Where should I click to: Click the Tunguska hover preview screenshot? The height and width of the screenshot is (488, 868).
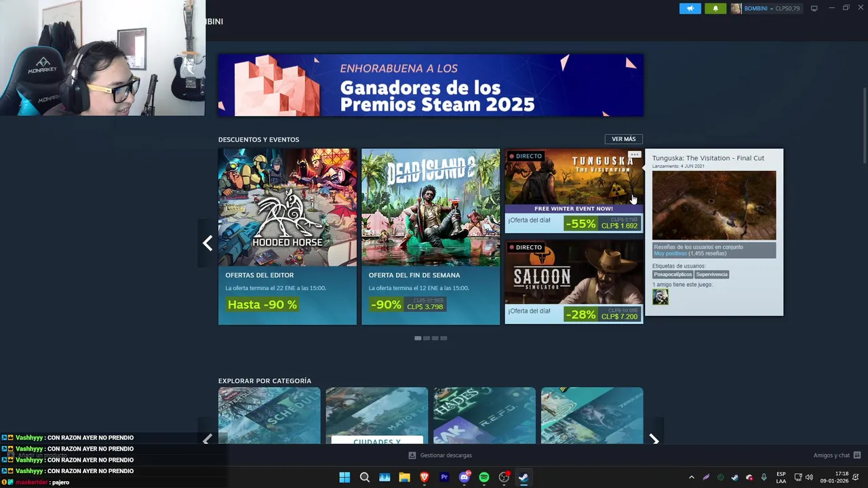pos(714,205)
